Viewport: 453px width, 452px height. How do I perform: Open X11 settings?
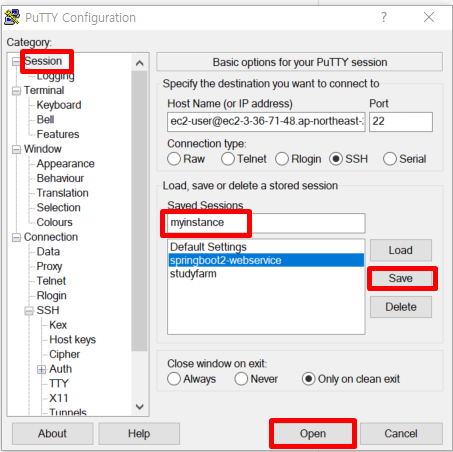[x=59, y=398]
